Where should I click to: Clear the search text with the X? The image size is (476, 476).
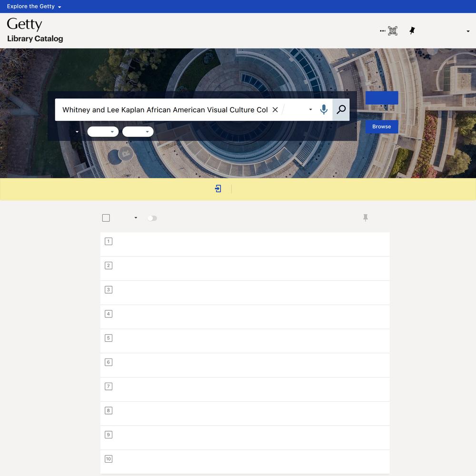(x=275, y=110)
